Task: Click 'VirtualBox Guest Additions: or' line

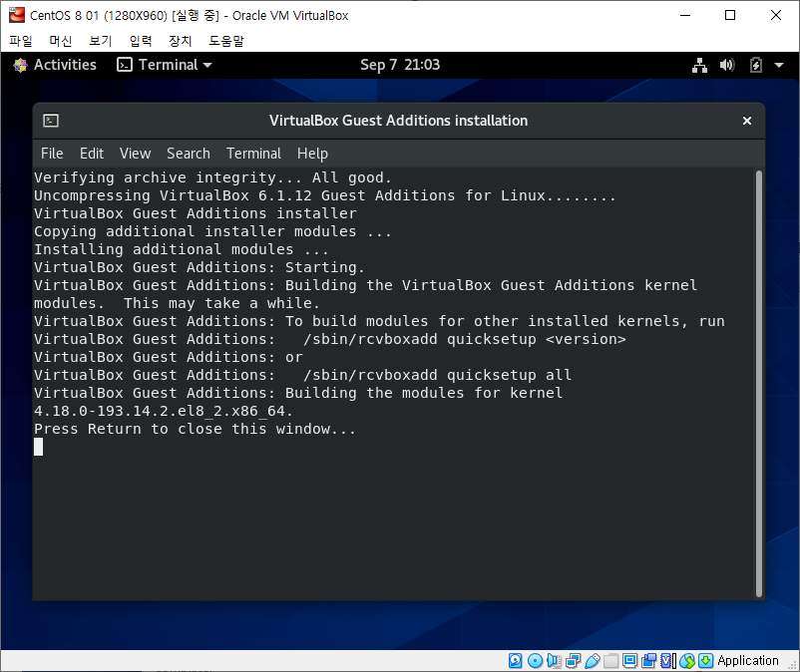Action: [169, 357]
